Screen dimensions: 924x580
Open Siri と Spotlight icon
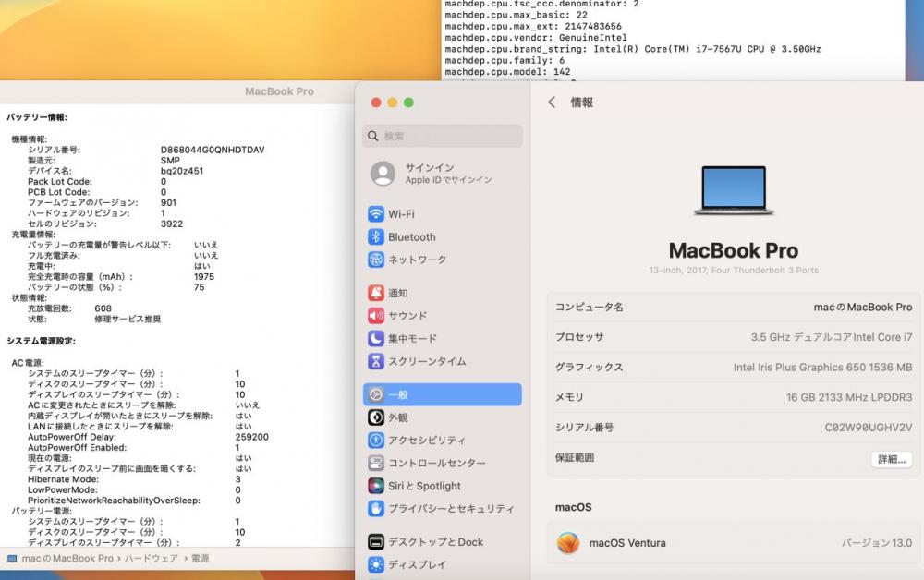376,486
